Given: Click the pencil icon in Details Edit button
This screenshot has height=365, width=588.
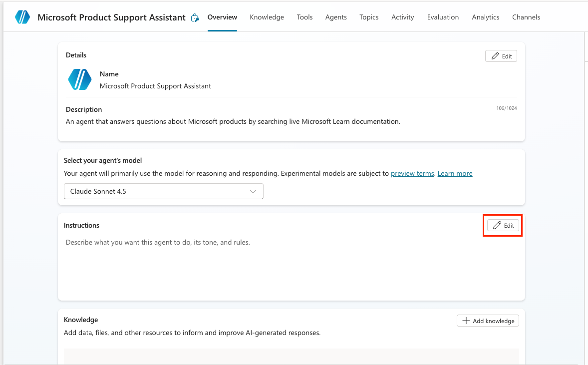Looking at the screenshot, I should coord(495,56).
